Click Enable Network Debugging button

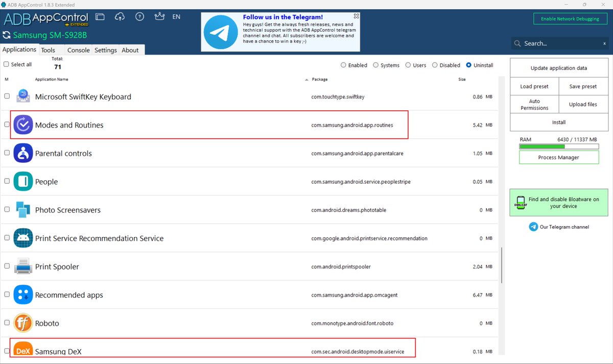(x=570, y=19)
